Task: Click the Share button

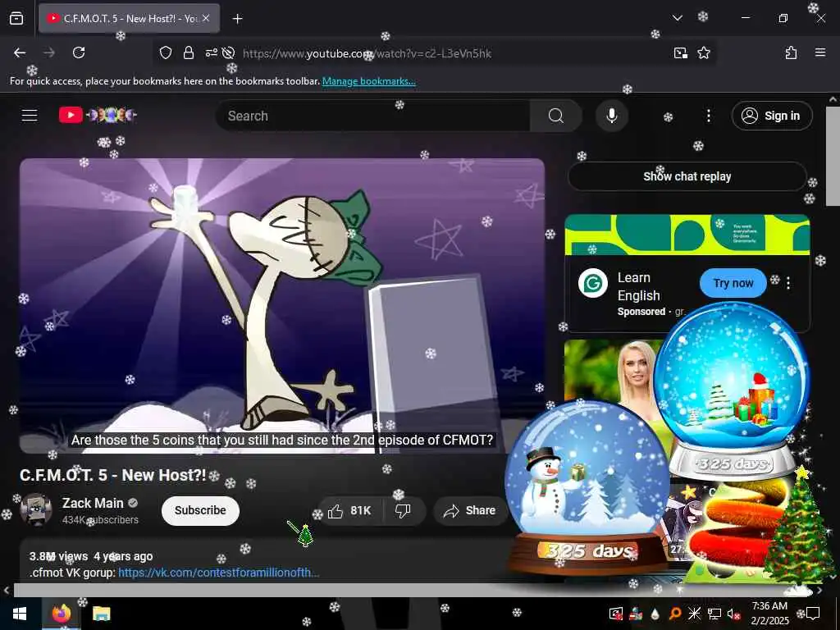Action: 470,510
